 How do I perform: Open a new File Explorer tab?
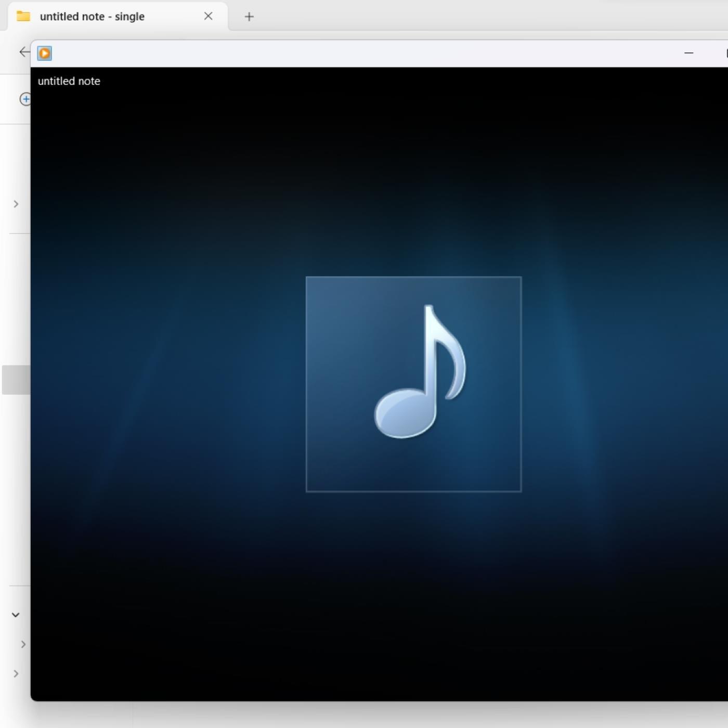[x=249, y=17]
